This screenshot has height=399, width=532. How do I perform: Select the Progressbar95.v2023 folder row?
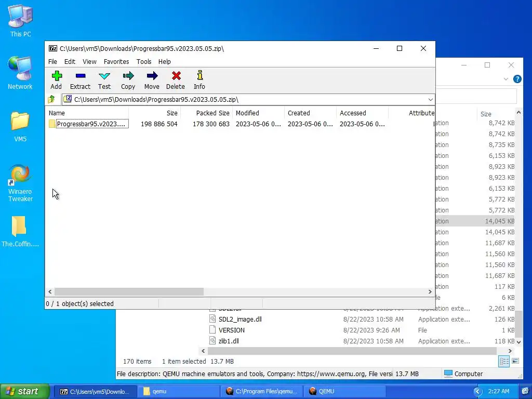[240, 124]
